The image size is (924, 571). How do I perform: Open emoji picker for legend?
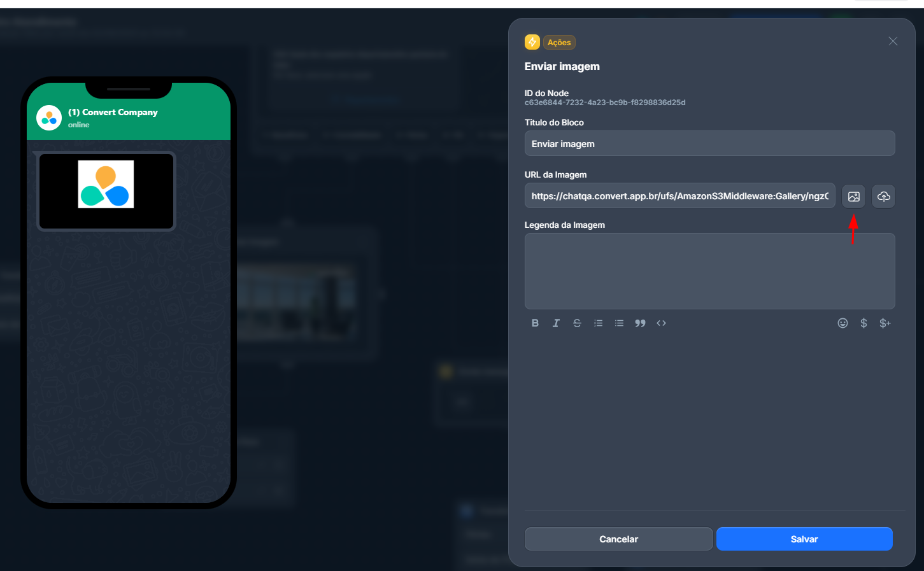842,323
